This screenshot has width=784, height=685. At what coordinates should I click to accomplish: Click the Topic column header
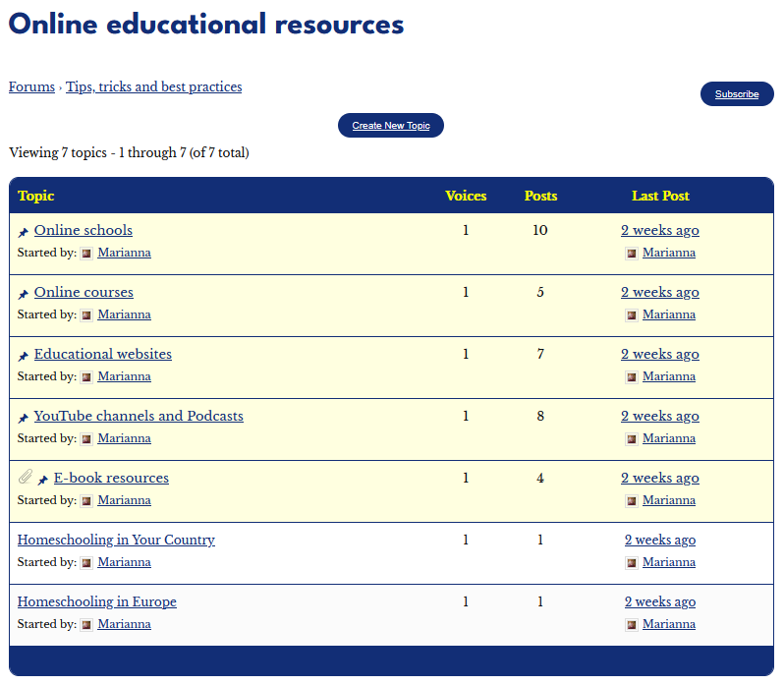pos(36,196)
